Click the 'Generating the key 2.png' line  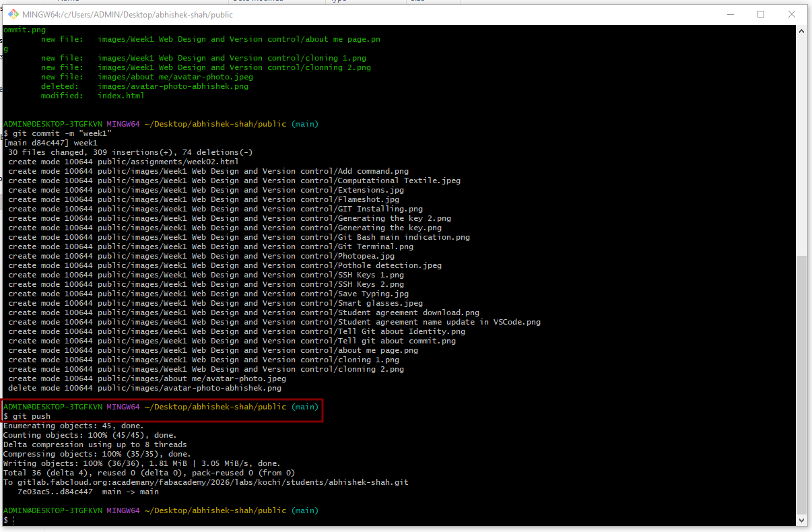[x=230, y=218]
